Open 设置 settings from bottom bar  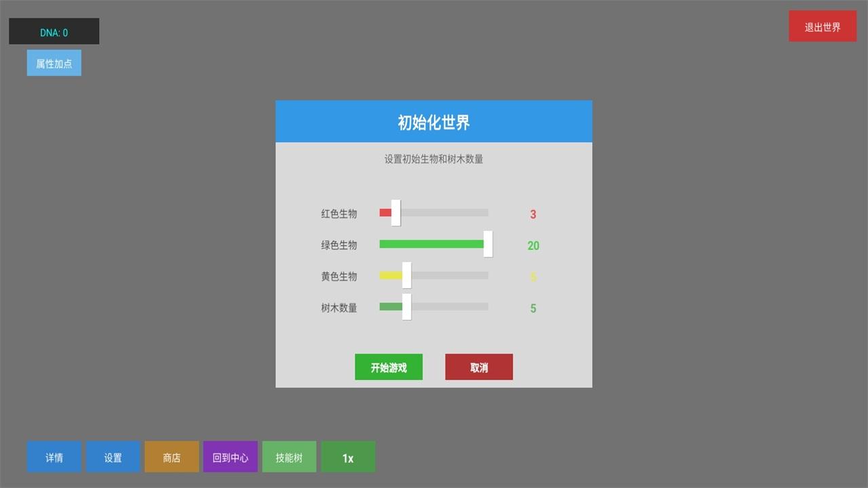coord(113,457)
